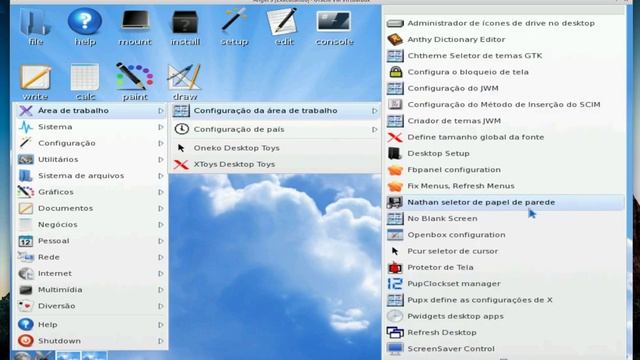Click the Desktop Setup computer icon
The image size is (640, 360).
[395, 153]
